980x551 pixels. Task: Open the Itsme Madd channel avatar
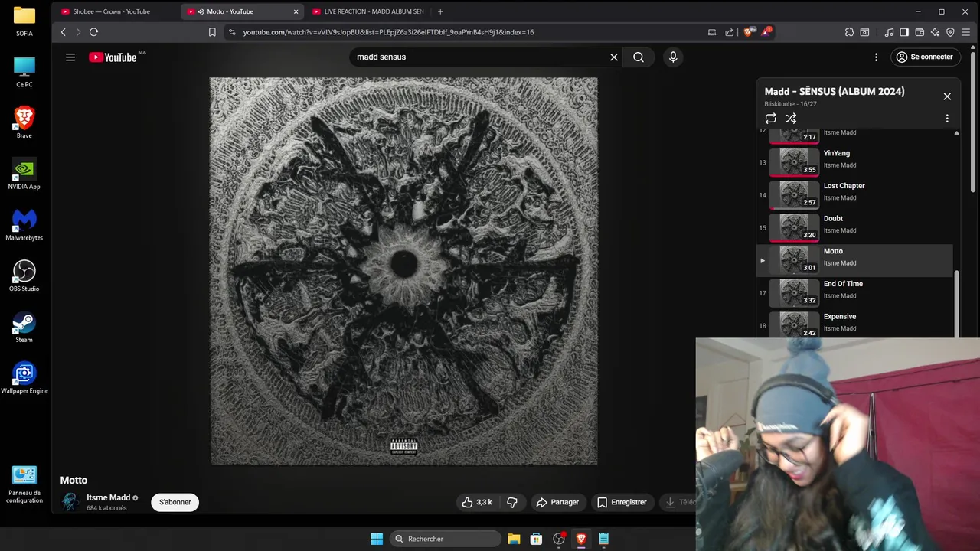tap(70, 502)
